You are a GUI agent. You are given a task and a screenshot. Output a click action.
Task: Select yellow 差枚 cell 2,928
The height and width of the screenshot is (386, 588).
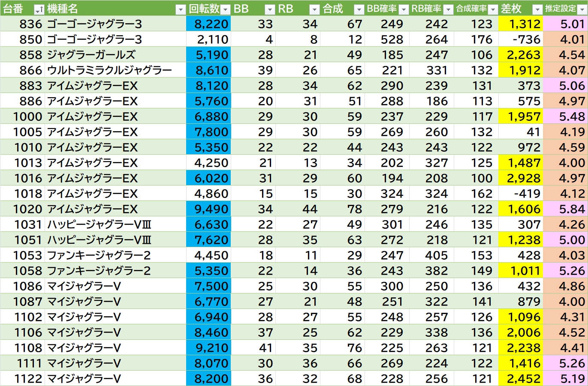click(x=521, y=178)
